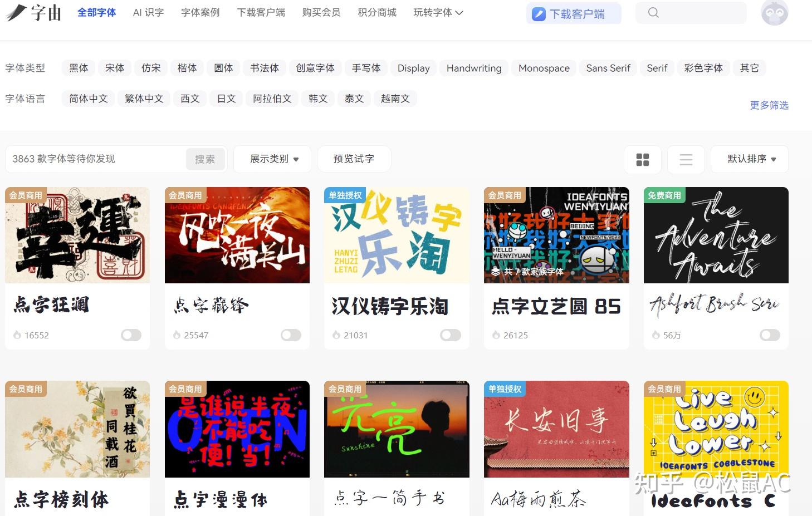The image size is (812, 516).
Task: Switch to list view icon
Action: pyautogui.click(x=686, y=160)
